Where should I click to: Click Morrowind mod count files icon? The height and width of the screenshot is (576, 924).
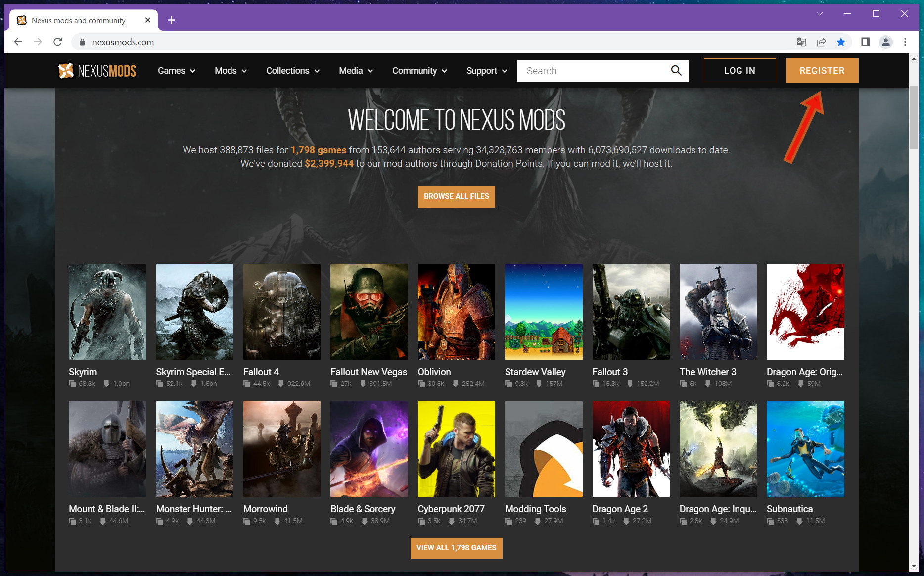(247, 521)
